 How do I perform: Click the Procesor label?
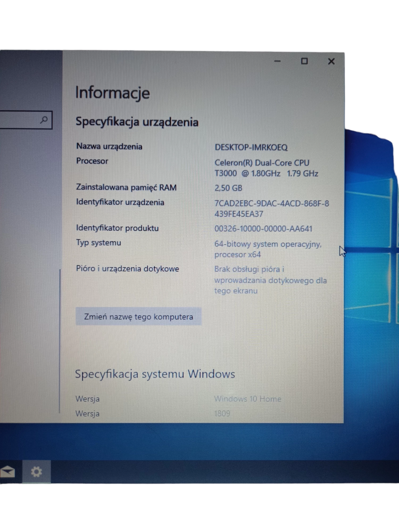tap(92, 161)
